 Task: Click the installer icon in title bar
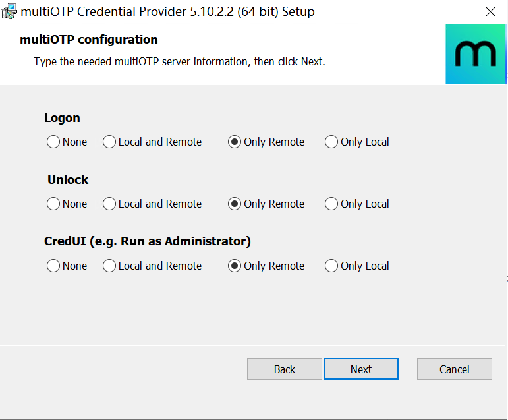(9, 12)
